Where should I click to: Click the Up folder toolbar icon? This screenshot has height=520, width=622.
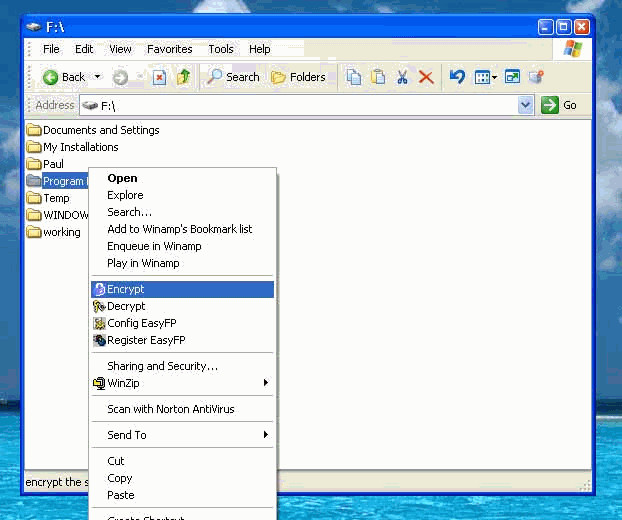point(183,77)
